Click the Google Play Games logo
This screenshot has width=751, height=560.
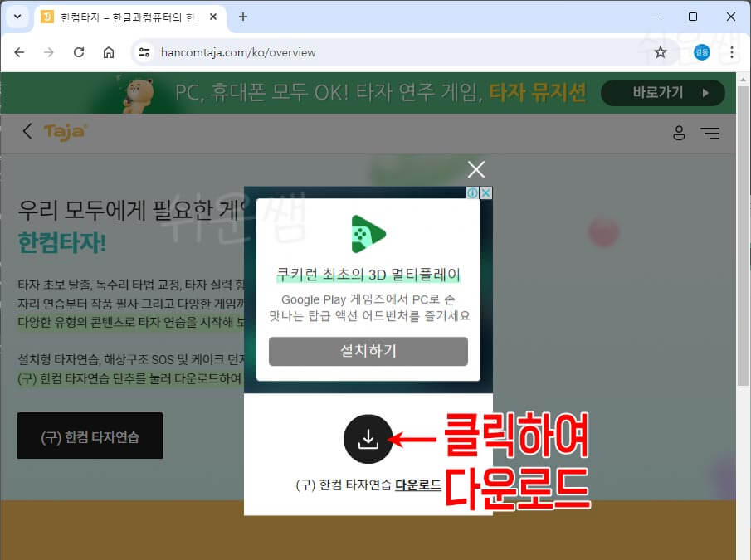[368, 234]
